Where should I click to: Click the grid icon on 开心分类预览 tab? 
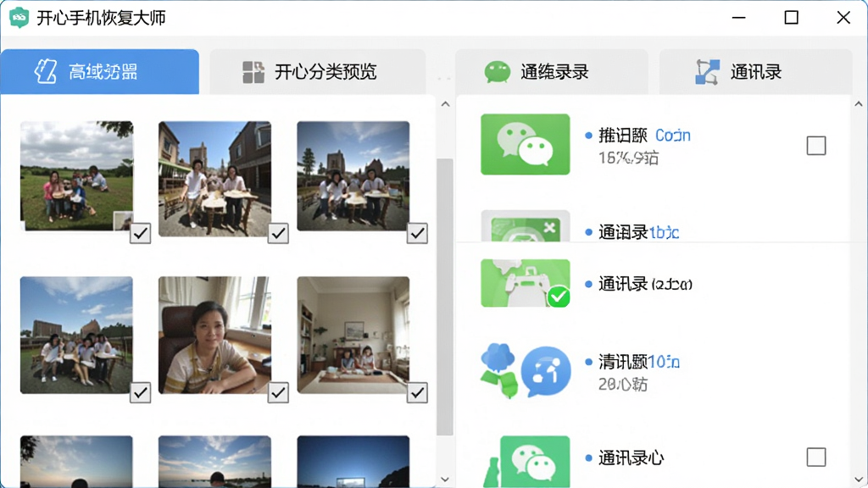(x=253, y=72)
